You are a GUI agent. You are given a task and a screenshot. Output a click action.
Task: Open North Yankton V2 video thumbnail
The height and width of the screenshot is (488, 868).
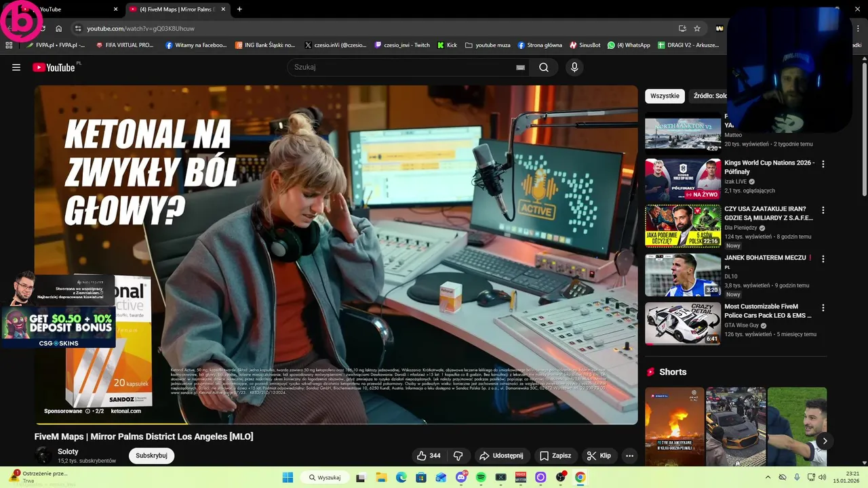click(683, 134)
